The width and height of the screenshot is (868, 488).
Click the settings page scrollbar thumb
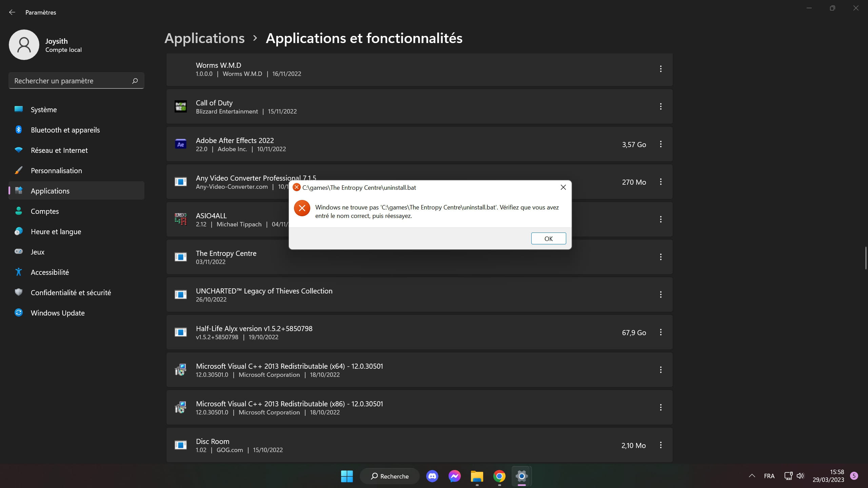[866, 258]
